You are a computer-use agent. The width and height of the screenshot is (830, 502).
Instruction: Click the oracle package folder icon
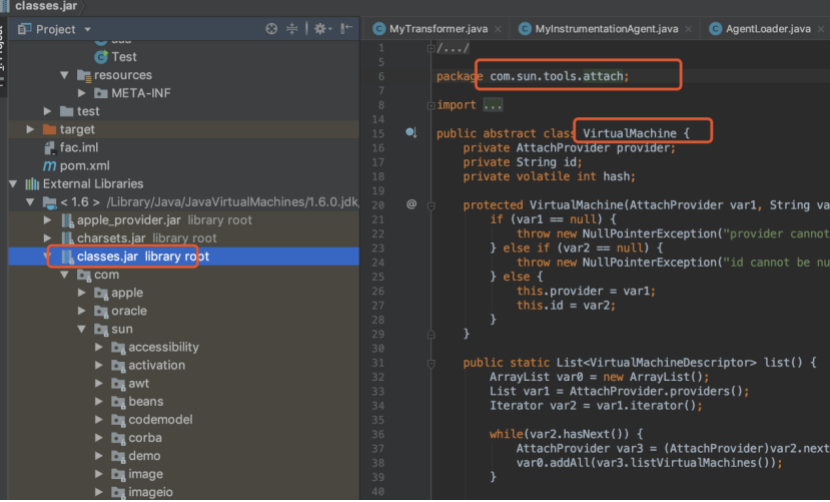pyautogui.click(x=101, y=311)
